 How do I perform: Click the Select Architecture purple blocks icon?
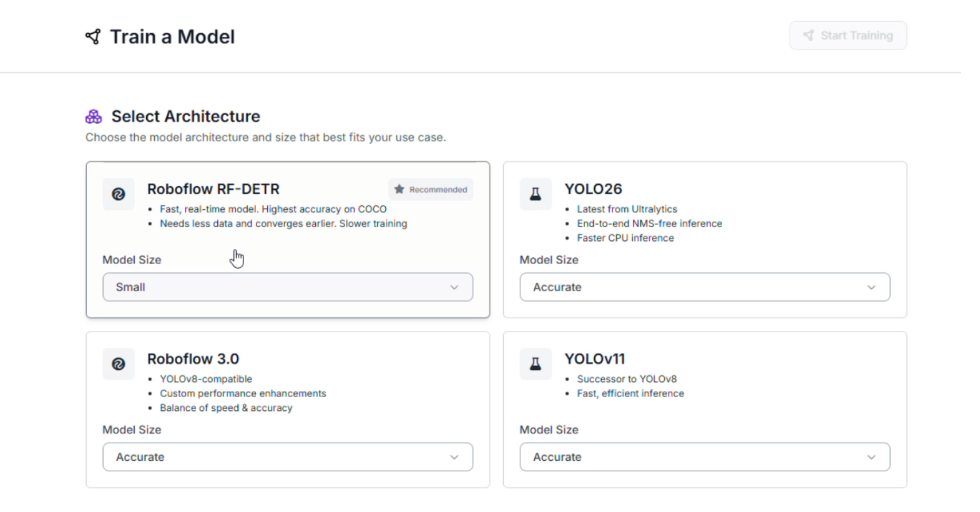94,116
